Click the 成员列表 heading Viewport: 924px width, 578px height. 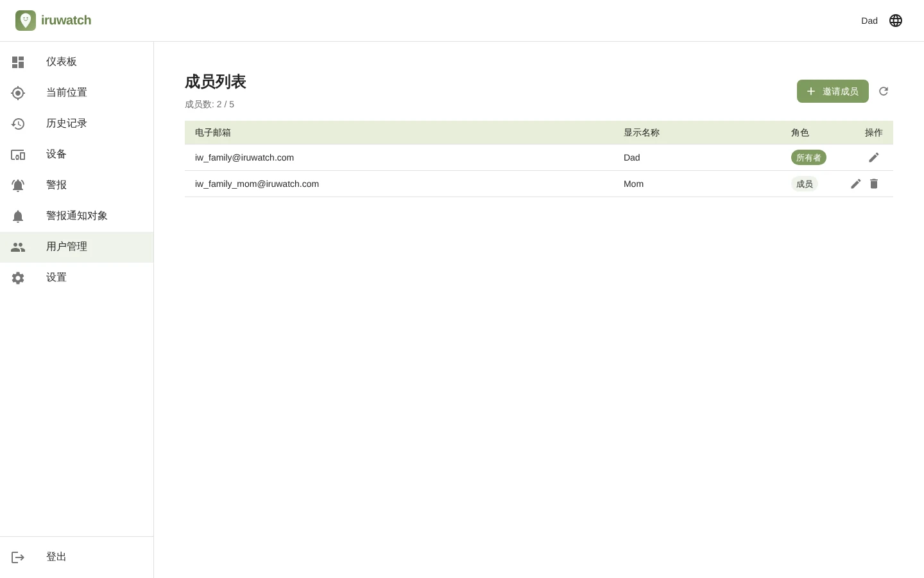216,82
